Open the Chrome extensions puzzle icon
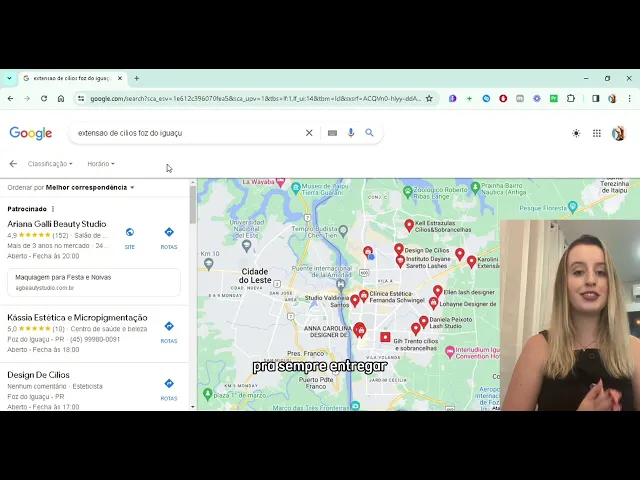 [571, 98]
